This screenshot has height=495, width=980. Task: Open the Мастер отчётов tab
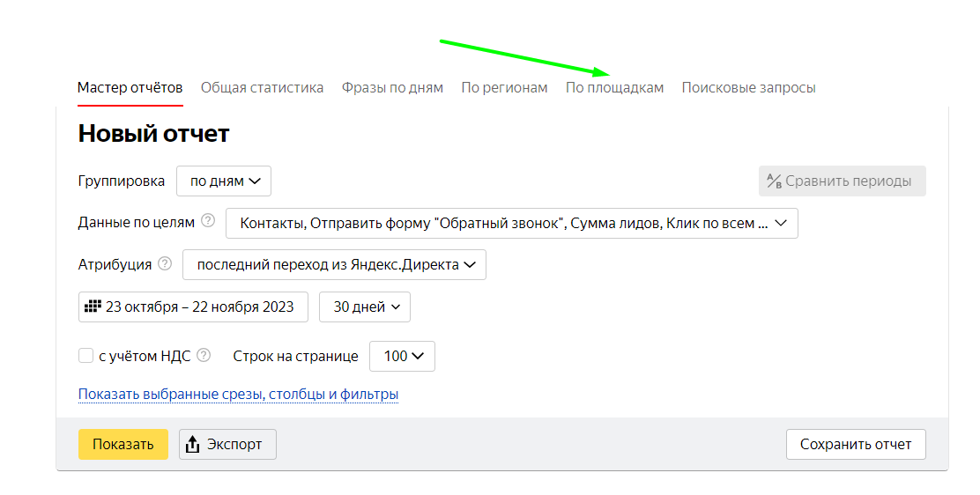tap(130, 87)
